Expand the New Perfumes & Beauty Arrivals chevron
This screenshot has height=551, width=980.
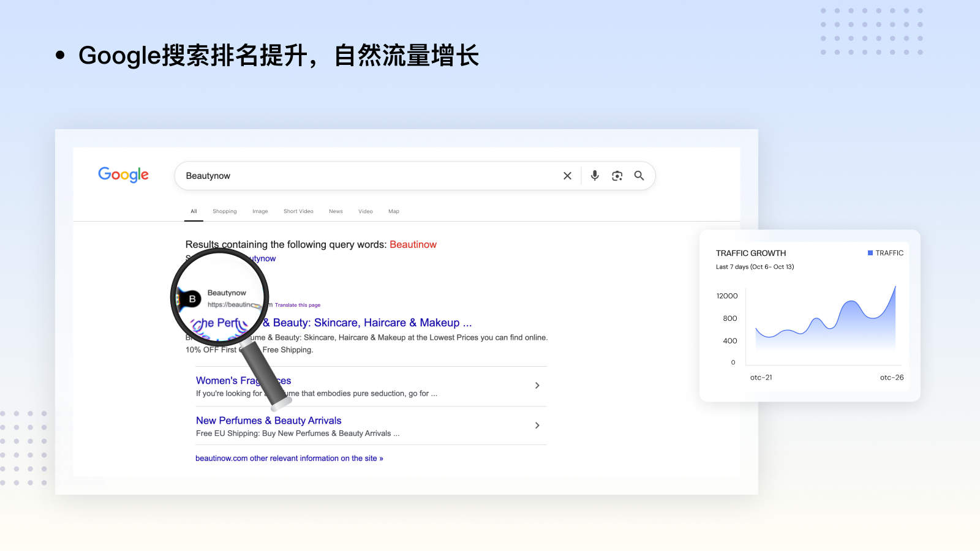click(x=537, y=425)
